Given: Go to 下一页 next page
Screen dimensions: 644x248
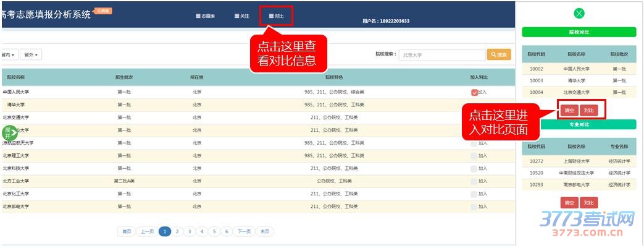Looking at the screenshot, I should [244, 231].
